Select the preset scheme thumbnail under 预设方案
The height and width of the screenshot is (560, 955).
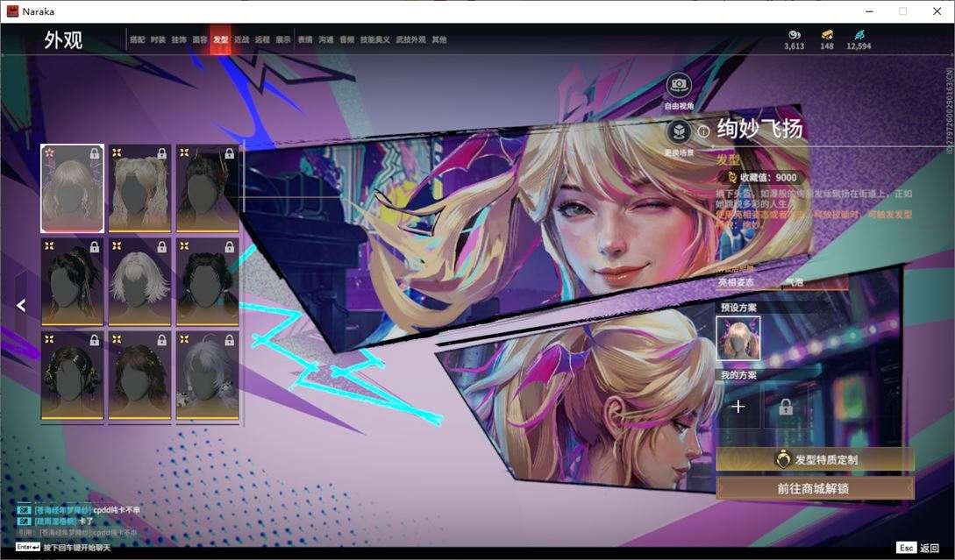[x=738, y=338]
